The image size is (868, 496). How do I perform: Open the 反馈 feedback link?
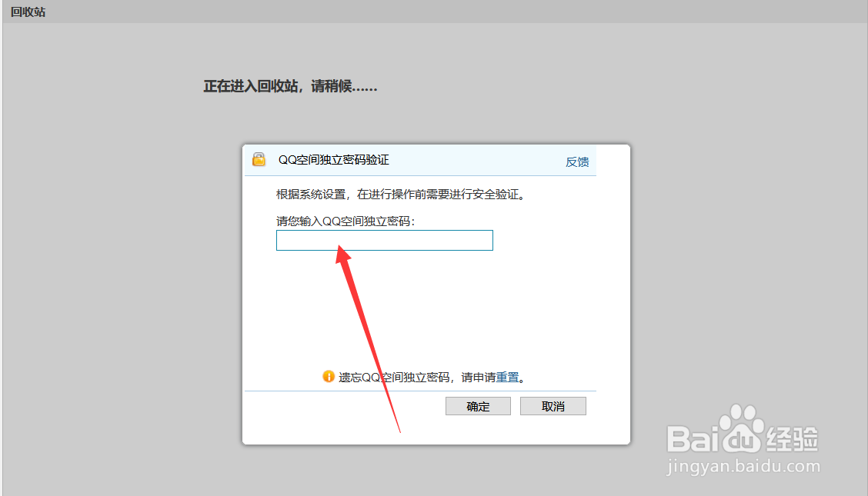(577, 162)
